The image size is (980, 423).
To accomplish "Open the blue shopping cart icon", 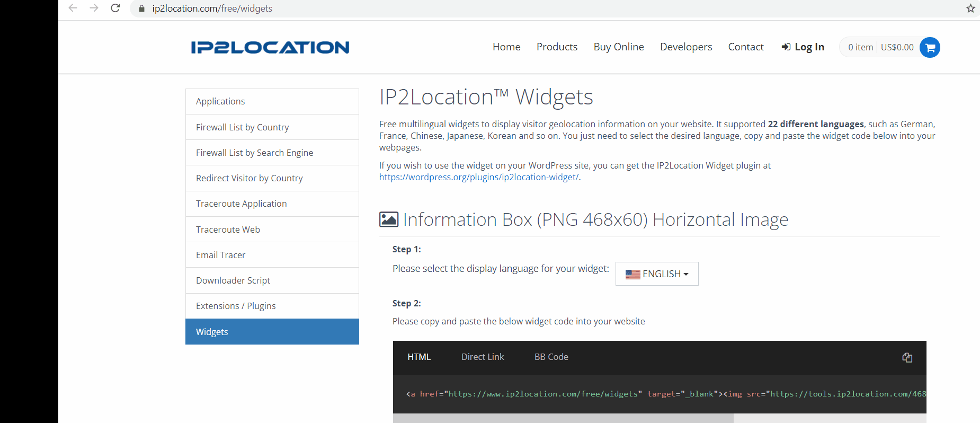I will point(930,47).
